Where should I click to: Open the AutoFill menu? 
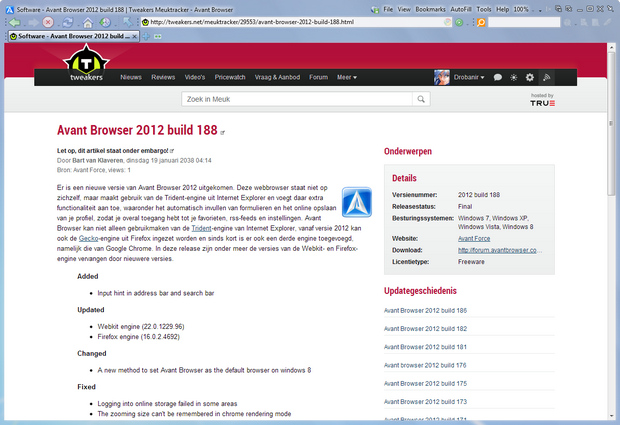tap(461, 9)
